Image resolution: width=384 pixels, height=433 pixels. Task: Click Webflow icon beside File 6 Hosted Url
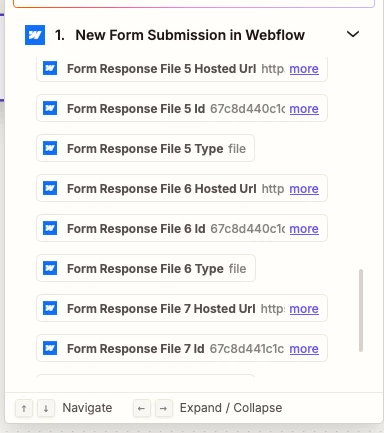(50, 188)
